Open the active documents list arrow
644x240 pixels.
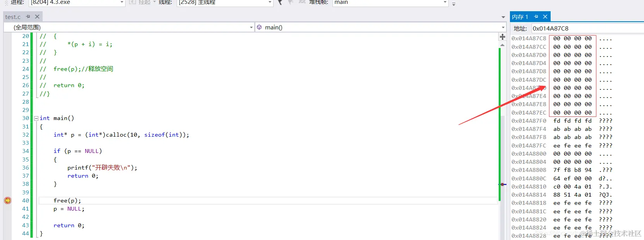[503, 17]
